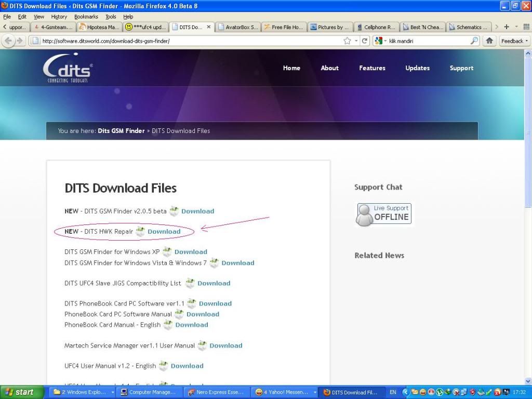
Task: Switch to the Cellphone R... tab
Action: tap(376, 27)
